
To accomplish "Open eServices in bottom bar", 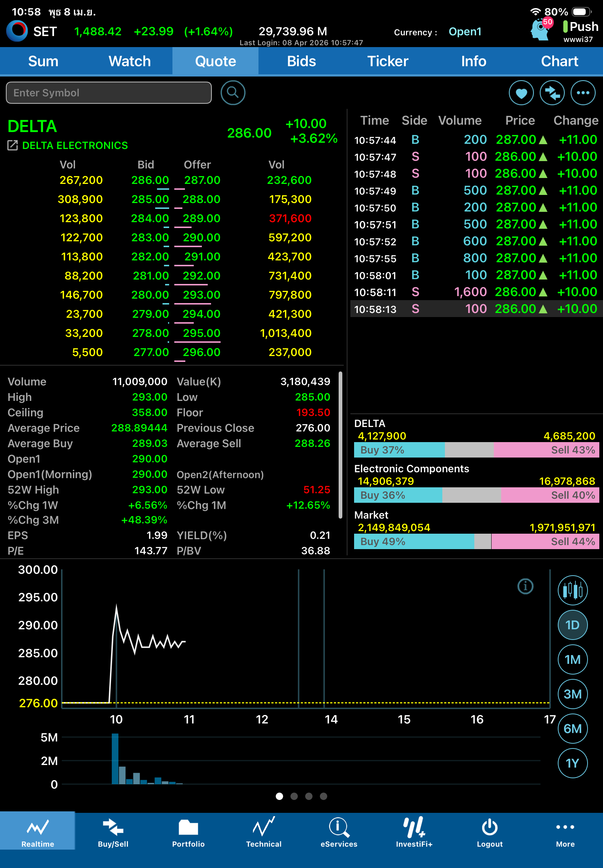I will click(339, 832).
